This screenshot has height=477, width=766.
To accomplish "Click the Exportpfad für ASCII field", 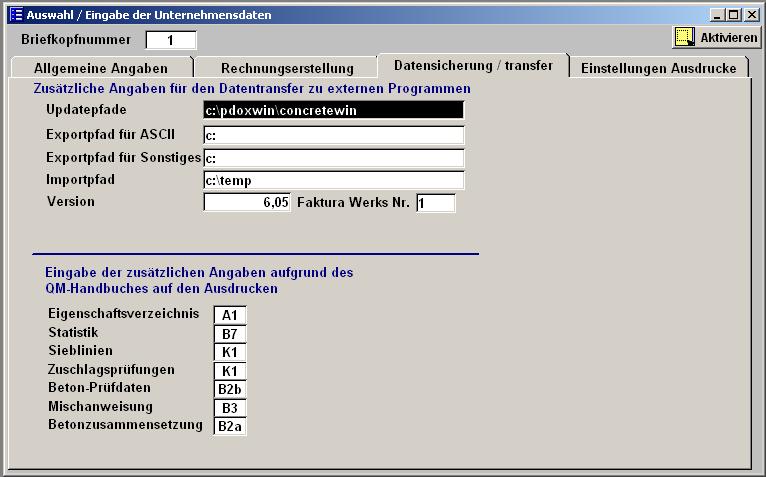I will 333,135.
